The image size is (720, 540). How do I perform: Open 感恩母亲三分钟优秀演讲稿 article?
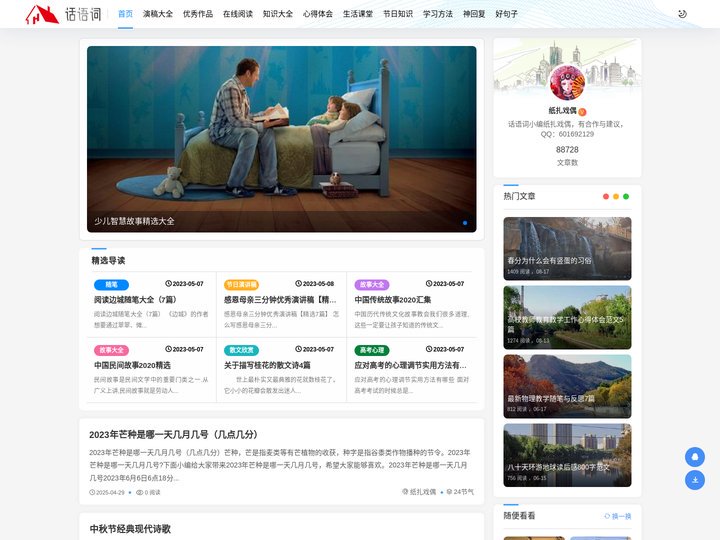click(280, 300)
